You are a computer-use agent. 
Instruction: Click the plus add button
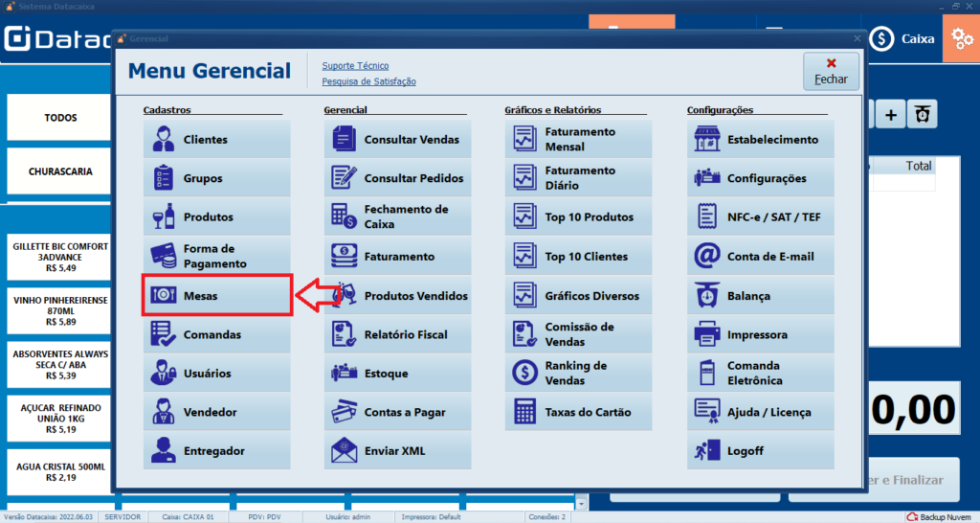pos(891,115)
